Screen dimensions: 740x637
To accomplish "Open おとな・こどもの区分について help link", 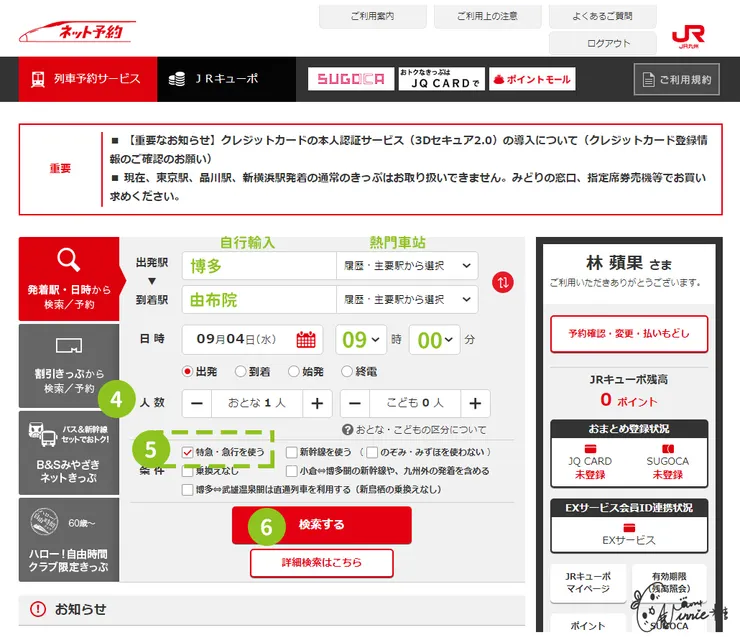I will coord(414,430).
